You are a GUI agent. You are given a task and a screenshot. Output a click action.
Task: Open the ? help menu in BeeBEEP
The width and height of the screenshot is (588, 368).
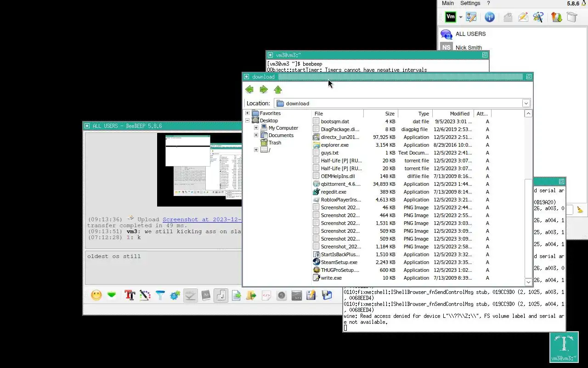488,3
